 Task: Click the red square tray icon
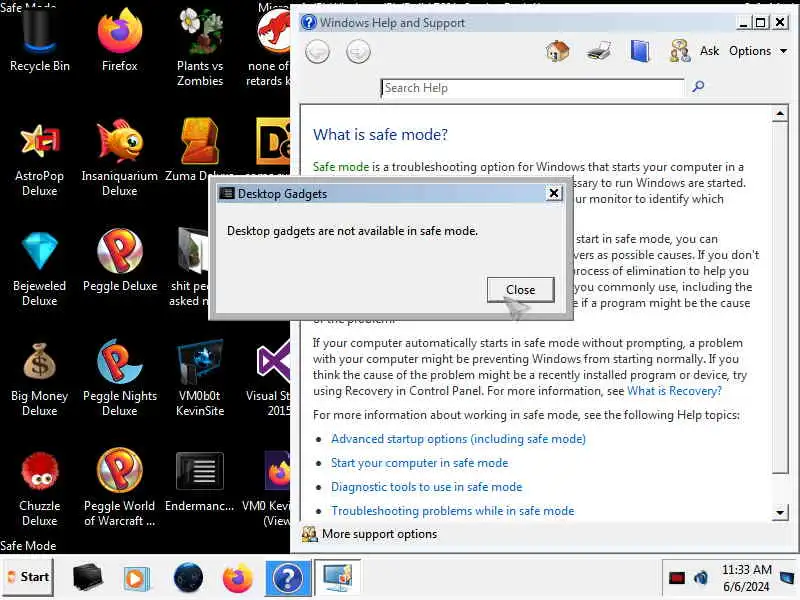click(677, 578)
